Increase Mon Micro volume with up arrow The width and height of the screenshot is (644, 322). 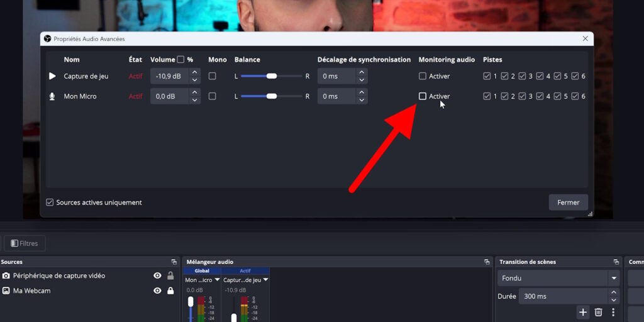[195, 92]
